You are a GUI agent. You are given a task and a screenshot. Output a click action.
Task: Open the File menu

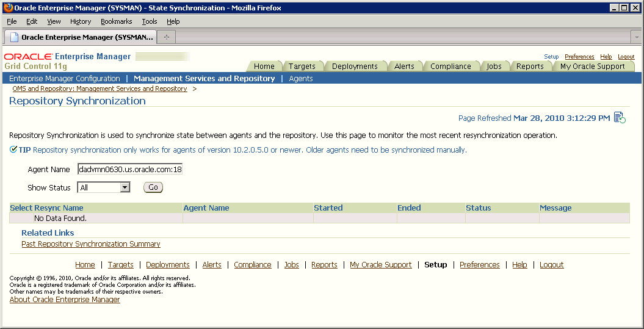(x=12, y=21)
